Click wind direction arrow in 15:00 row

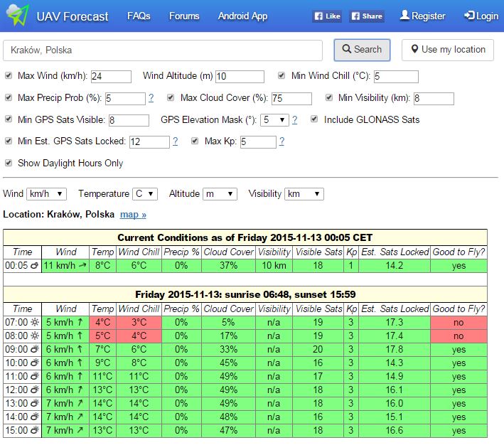pyautogui.click(x=80, y=430)
